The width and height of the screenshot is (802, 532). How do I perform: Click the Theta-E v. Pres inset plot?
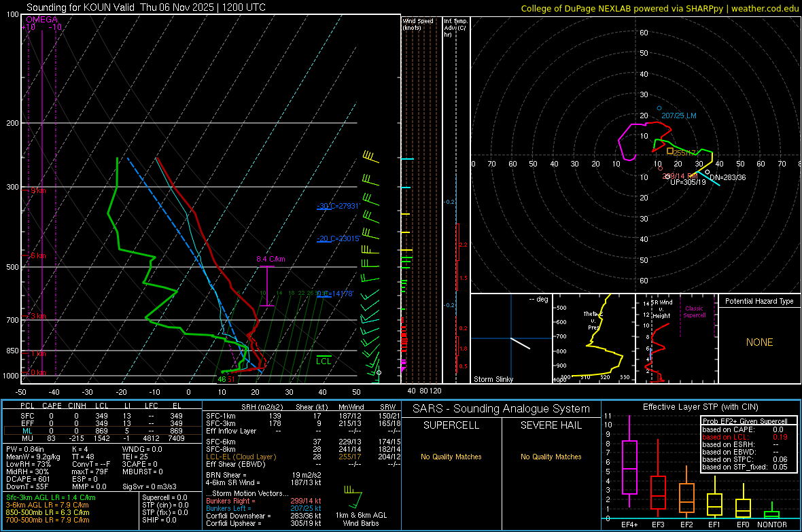point(594,338)
